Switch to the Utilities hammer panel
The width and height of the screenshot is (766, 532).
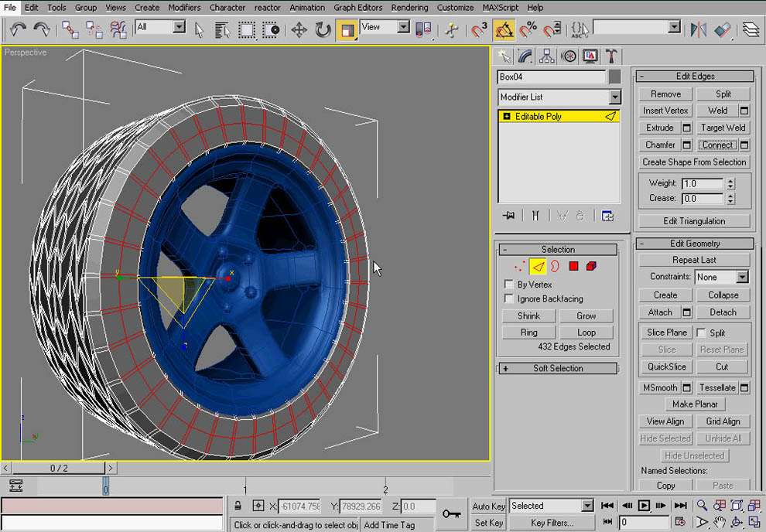pos(611,56)
